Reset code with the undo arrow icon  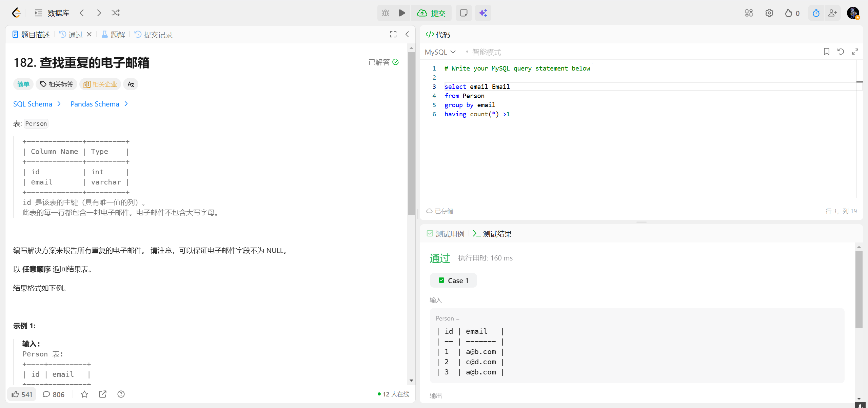[841, 52]
